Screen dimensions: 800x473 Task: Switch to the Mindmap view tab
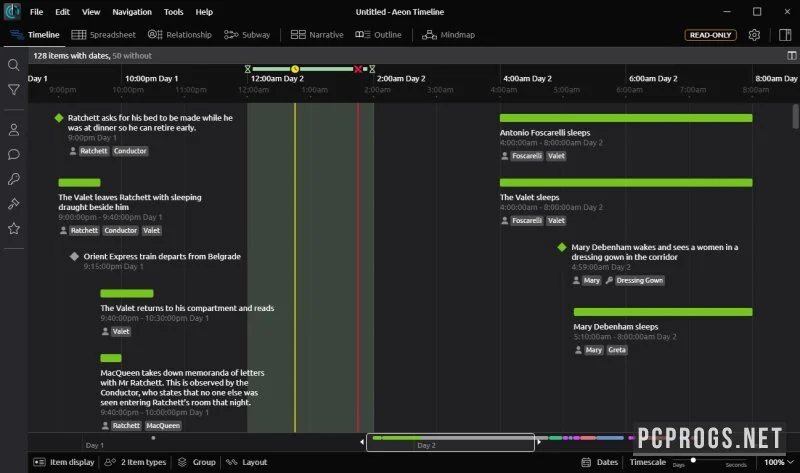click(x=448, y=35)
